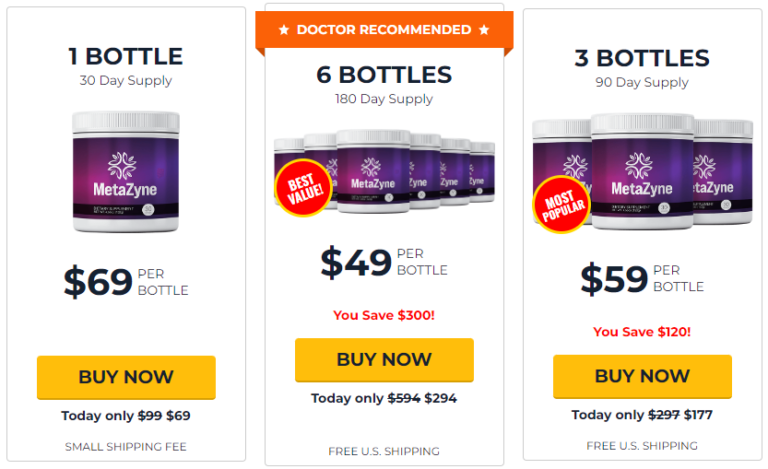
Task: Select the 3 Bottles heading
Action: point(642,58)
